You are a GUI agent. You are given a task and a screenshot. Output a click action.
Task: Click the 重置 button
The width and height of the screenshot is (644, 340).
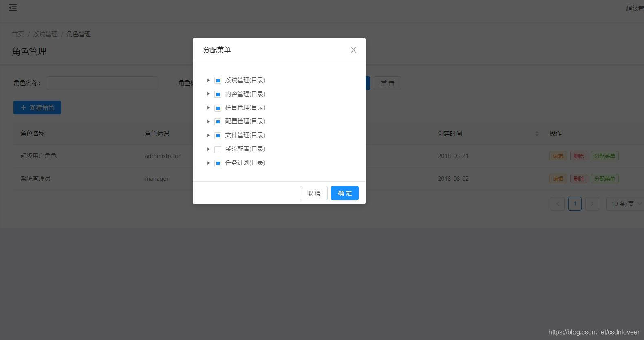387,83
